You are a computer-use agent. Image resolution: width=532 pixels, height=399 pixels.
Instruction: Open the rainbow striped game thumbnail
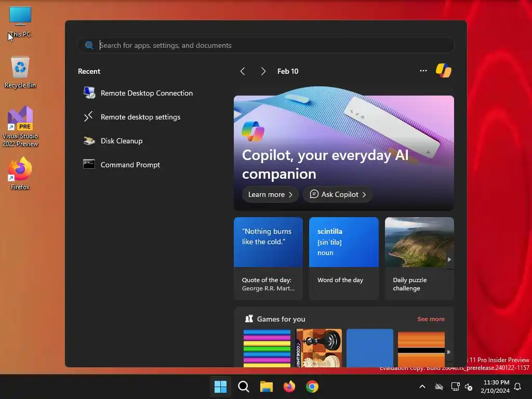click(x=267, y=348)
